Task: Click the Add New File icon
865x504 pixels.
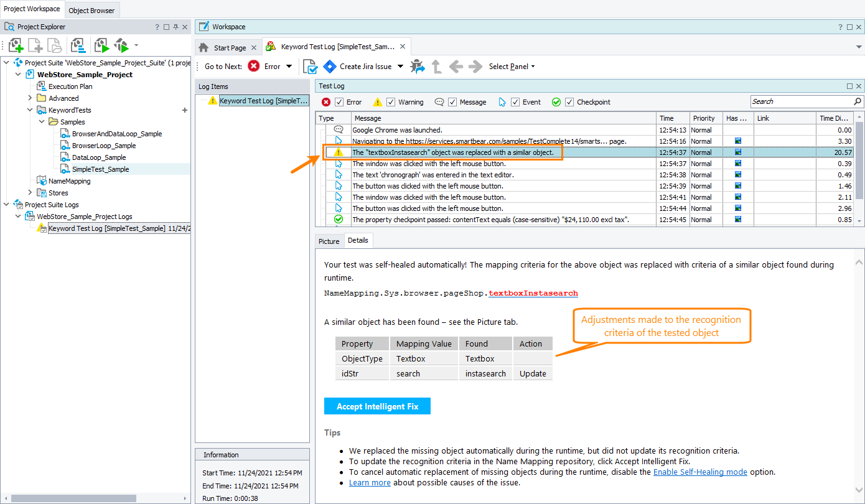Action: click(x=35, y=45)
